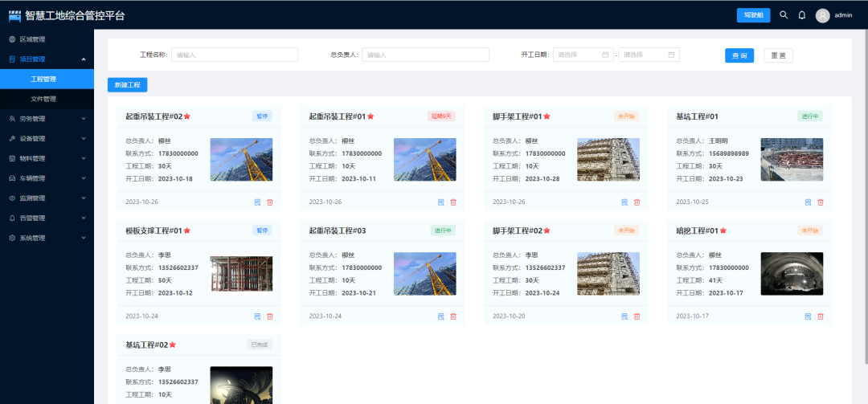
Task: View details of 脚手架工程#02 card
Action: point(624,316)
